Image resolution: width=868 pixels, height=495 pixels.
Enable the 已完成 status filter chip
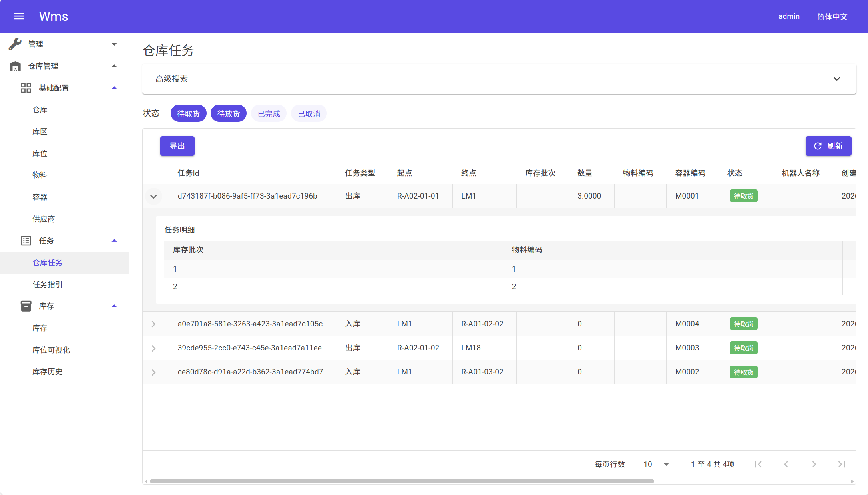click(x=269, y=114)
